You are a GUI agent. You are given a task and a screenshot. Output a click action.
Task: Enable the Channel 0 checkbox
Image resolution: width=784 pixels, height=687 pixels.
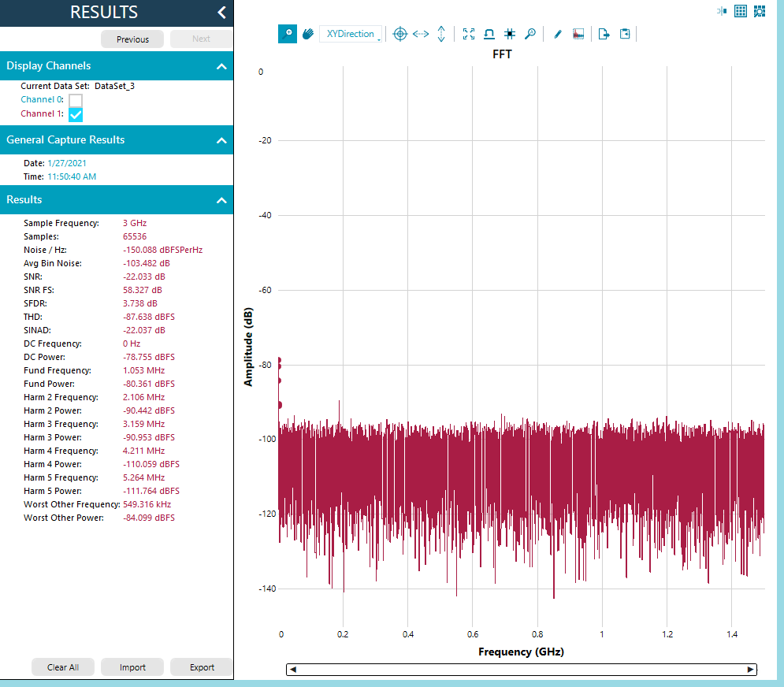[76, 100]
